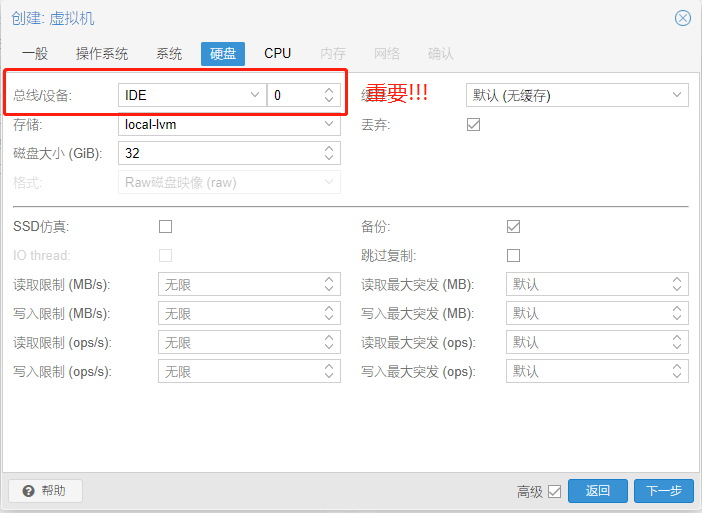
Task: Switch to the 操作系统 tab
Action: pyautogui.click(x=102, y=54)
